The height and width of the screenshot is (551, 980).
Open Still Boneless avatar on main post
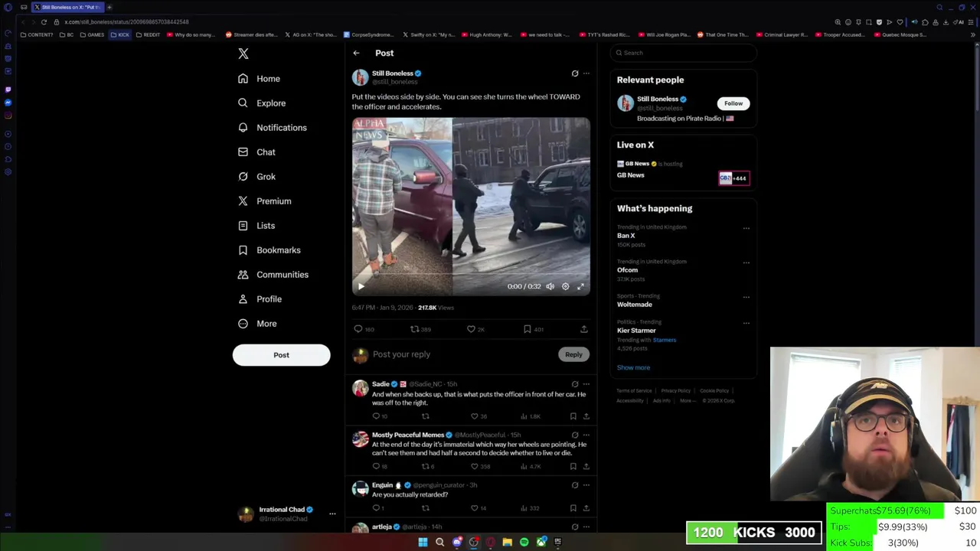tap(360, 77)
